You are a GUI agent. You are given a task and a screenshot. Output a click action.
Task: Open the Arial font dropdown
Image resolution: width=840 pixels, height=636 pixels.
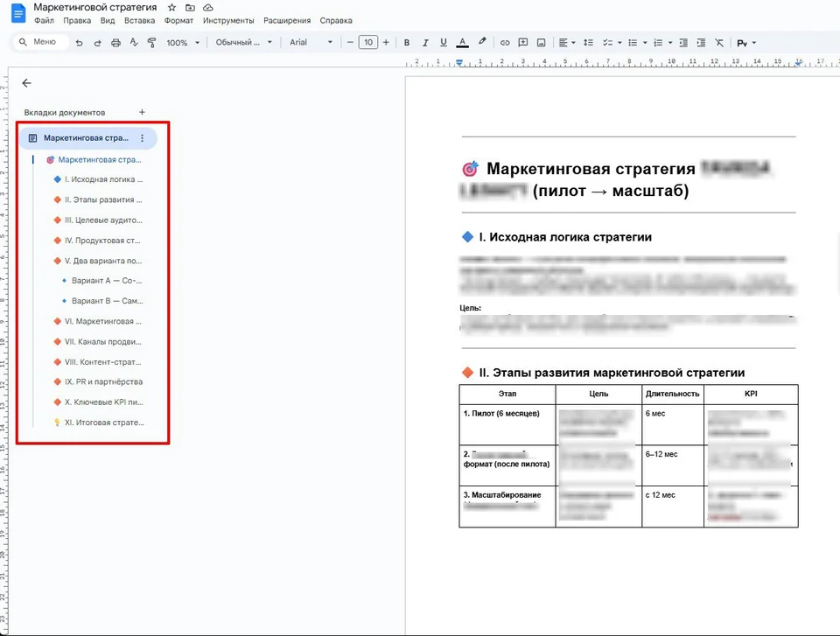point(311,42)
